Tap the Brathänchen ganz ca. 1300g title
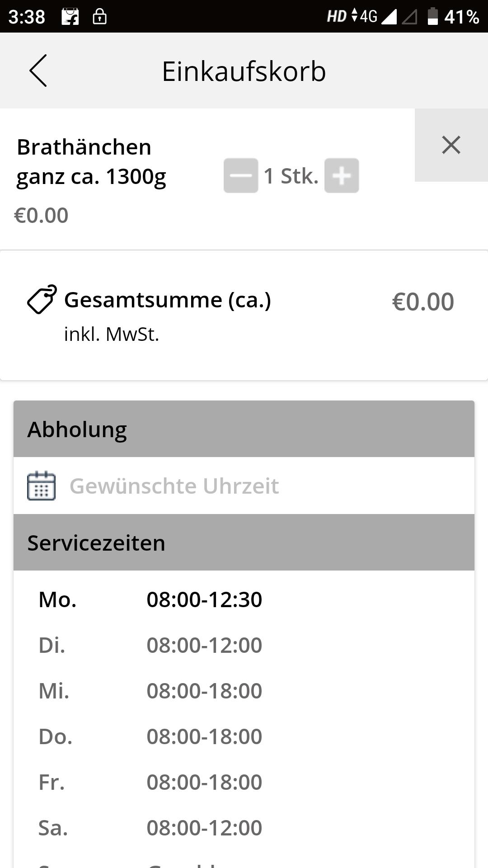This screenshot has height=868, width=488. tap(91, 161)
